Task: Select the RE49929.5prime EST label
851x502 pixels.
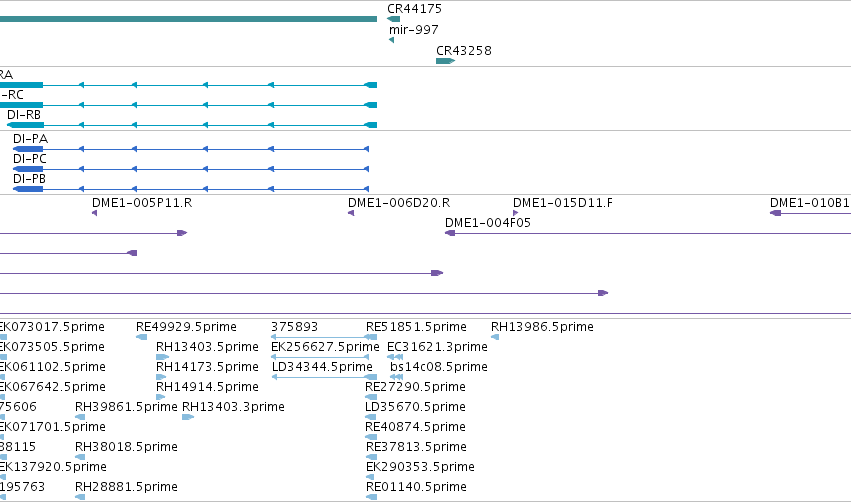Action: (186, 327)
